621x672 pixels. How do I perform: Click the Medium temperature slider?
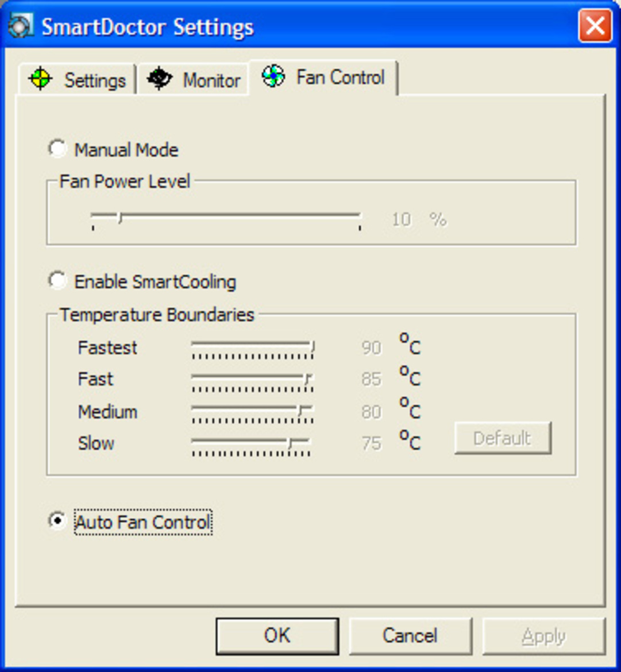tap(253, 410)
